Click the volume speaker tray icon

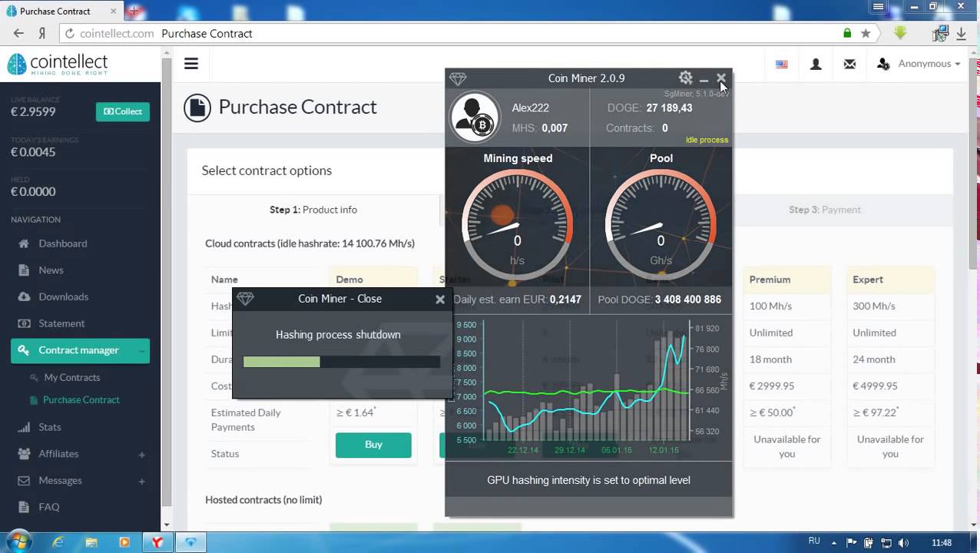[903, 542]
